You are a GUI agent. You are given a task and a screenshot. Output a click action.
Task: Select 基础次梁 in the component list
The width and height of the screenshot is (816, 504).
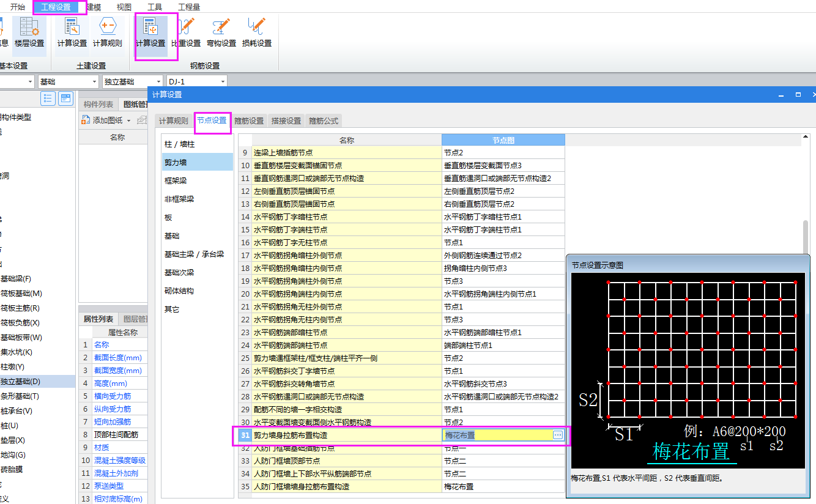[197, 272]
